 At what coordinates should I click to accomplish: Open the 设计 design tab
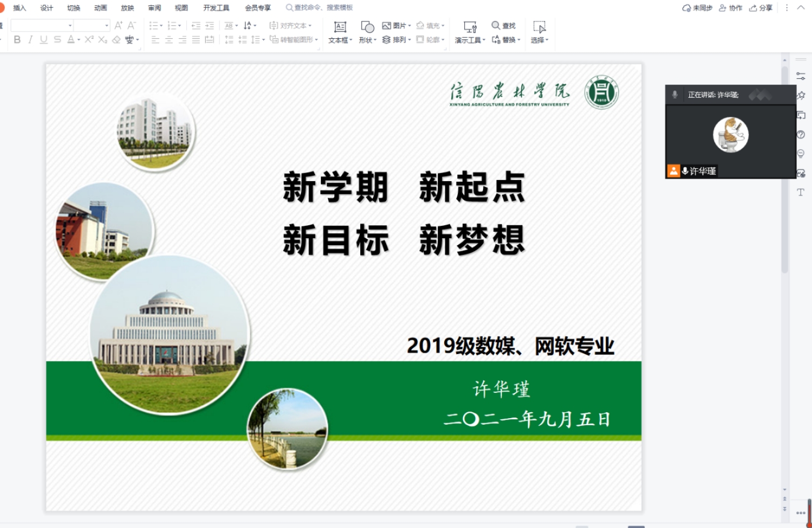(47, 8)
